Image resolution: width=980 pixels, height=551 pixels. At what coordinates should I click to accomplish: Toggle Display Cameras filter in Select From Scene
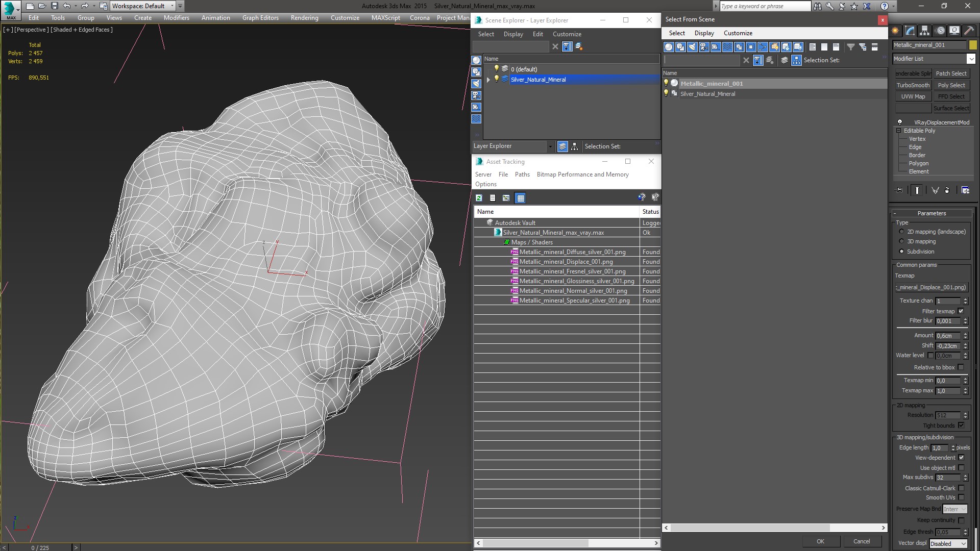[704, 47]
